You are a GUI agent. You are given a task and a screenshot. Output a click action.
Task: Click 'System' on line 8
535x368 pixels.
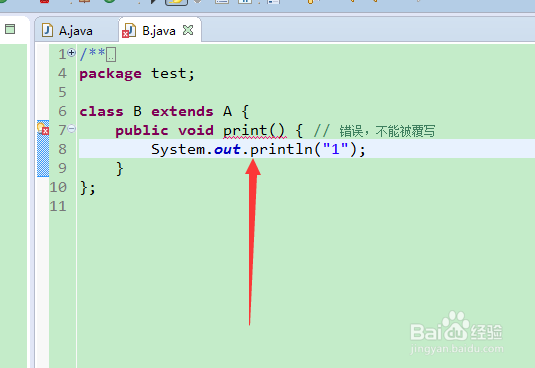178,149
